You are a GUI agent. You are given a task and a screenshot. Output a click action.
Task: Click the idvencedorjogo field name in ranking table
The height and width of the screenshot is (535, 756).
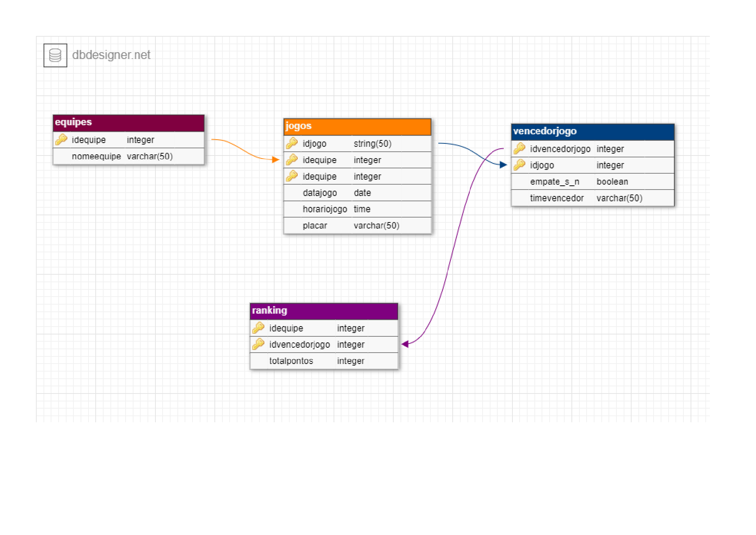click(300, 345)
